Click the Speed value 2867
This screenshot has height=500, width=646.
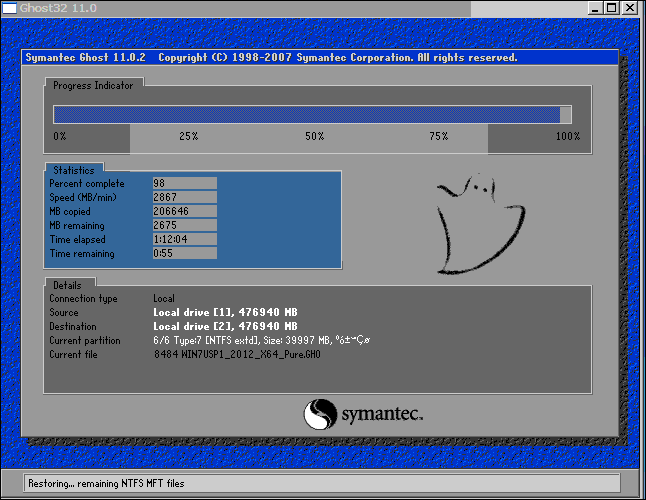click(185, 197)
